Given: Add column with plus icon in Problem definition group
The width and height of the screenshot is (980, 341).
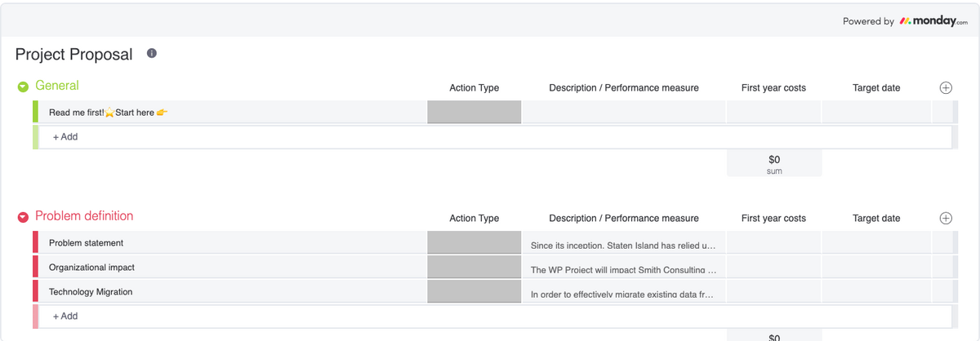Looking at the screenshot, I should coord(946,218).
